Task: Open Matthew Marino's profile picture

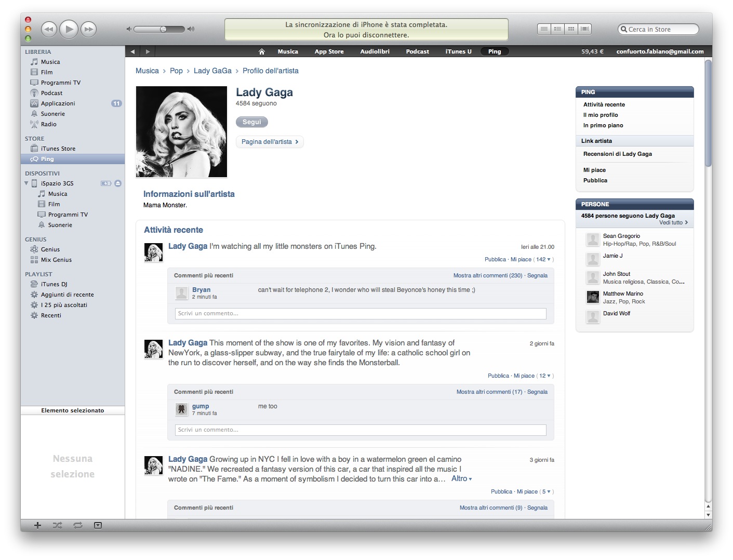Action: (x=593, y=297)
